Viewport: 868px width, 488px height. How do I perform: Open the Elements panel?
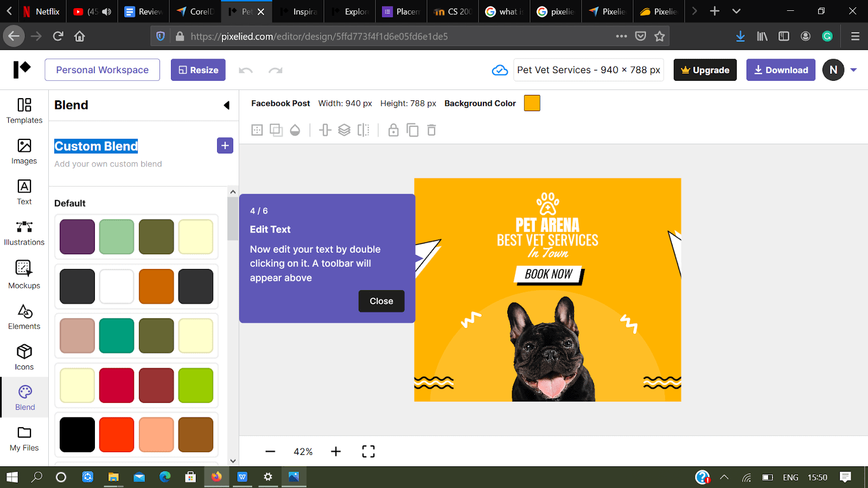pos(24,317)
